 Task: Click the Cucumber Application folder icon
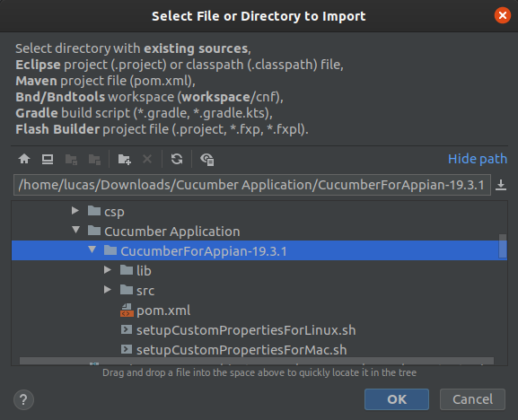pos(94,231)
